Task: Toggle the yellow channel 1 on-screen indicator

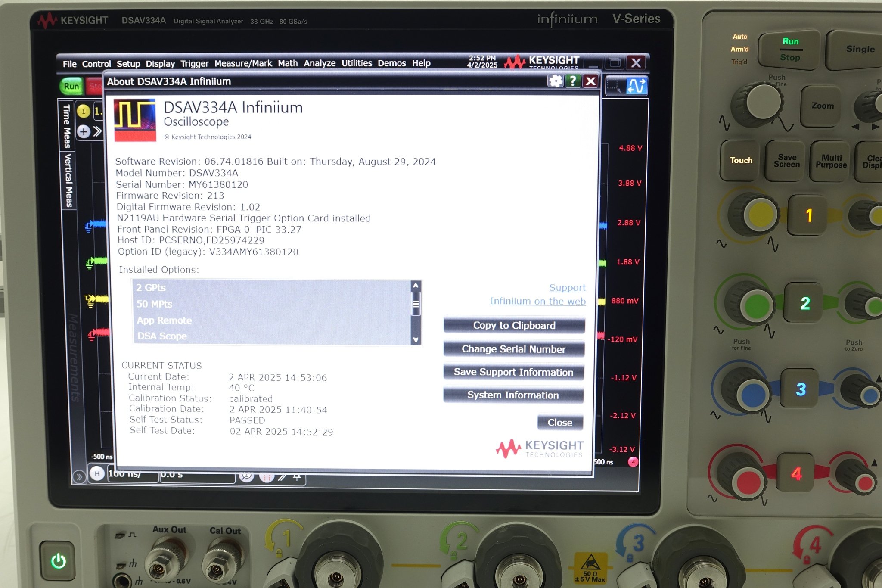Action: click(84, 111)
